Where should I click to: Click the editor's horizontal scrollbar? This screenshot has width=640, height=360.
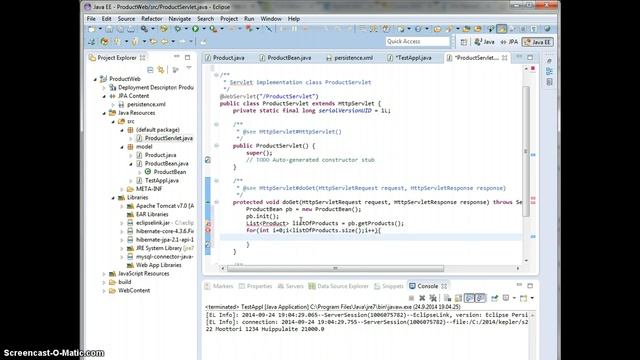pyautogui.click(x=335, y=269)
